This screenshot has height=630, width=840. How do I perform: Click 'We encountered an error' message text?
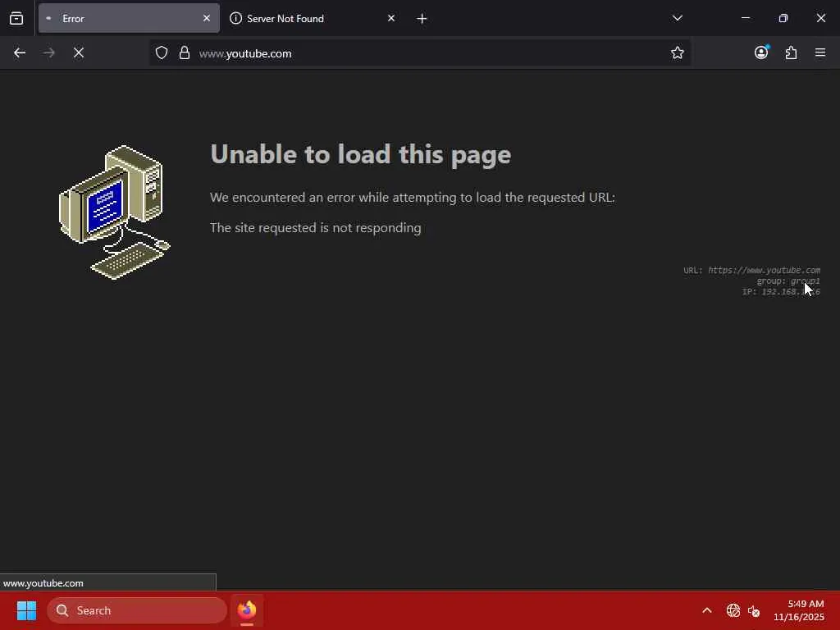click(x=413, y=197)
